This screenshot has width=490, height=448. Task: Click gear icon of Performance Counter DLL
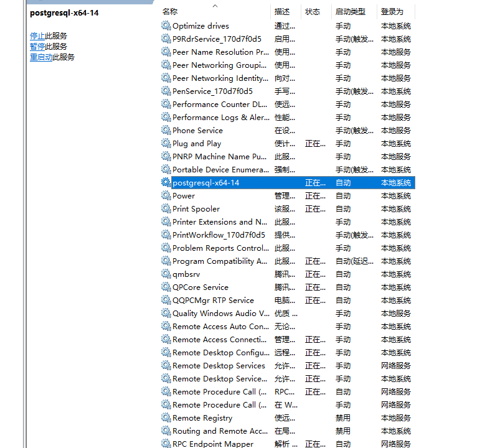(166, 105)
